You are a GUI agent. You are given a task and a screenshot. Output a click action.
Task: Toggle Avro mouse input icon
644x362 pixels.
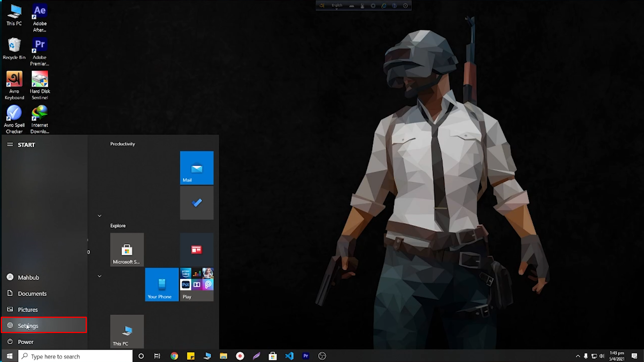(x=362, y=6)
